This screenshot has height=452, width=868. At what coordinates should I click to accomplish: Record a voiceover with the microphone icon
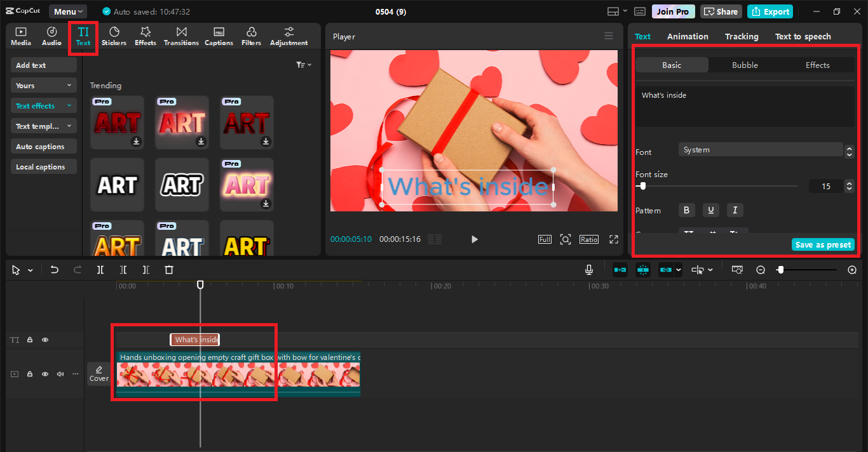click(588, 269)
